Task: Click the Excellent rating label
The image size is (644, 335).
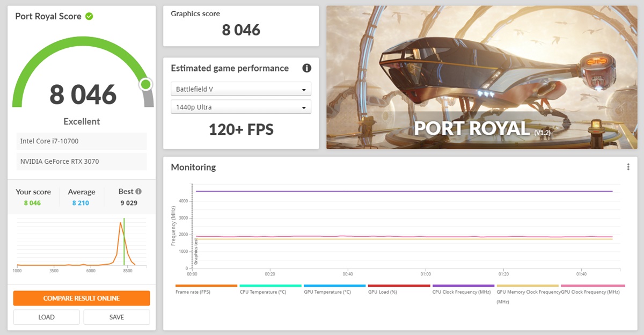Action: (82, 121)
